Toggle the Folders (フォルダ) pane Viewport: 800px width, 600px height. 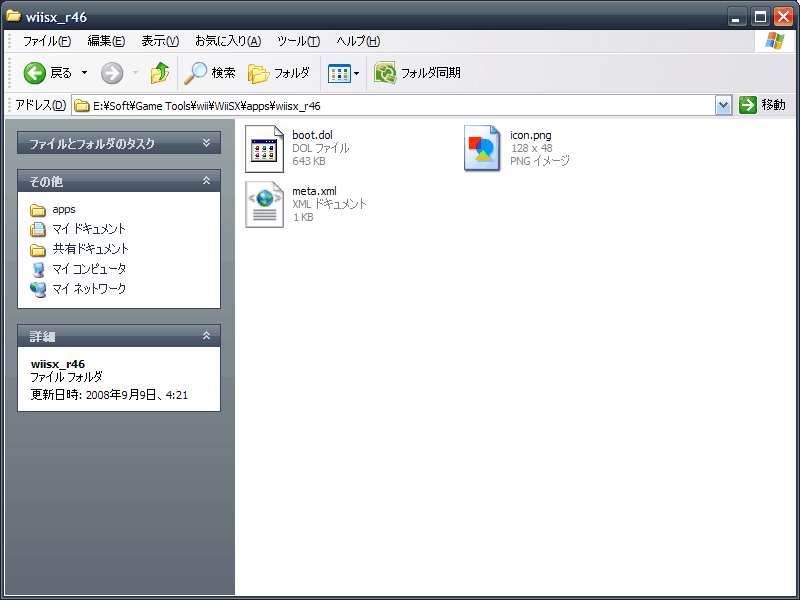[279, 73]
